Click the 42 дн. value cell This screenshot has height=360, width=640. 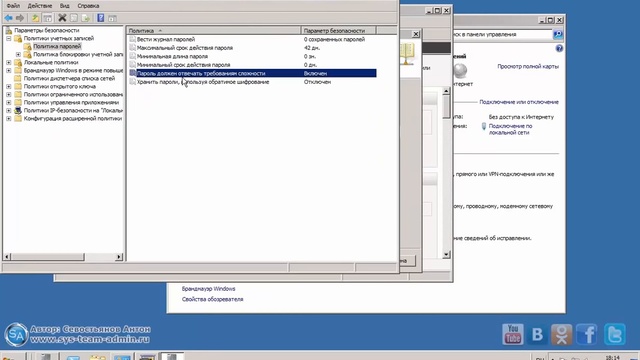click(312, 48)
